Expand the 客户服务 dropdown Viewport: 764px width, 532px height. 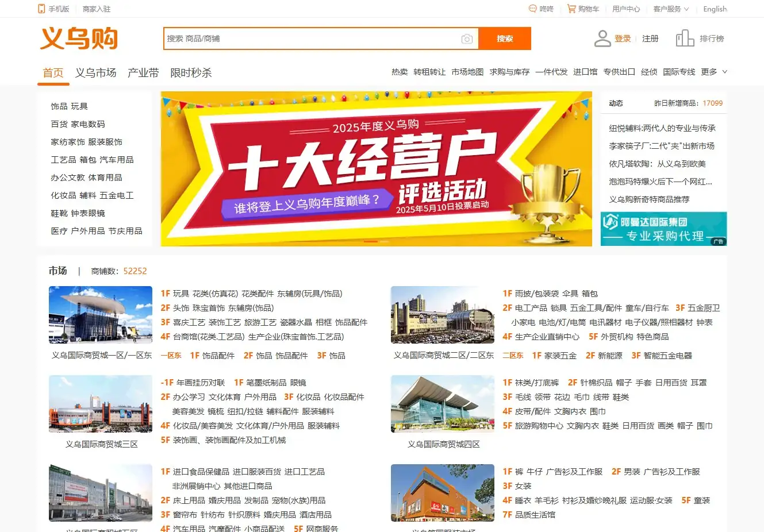point(671,9)
